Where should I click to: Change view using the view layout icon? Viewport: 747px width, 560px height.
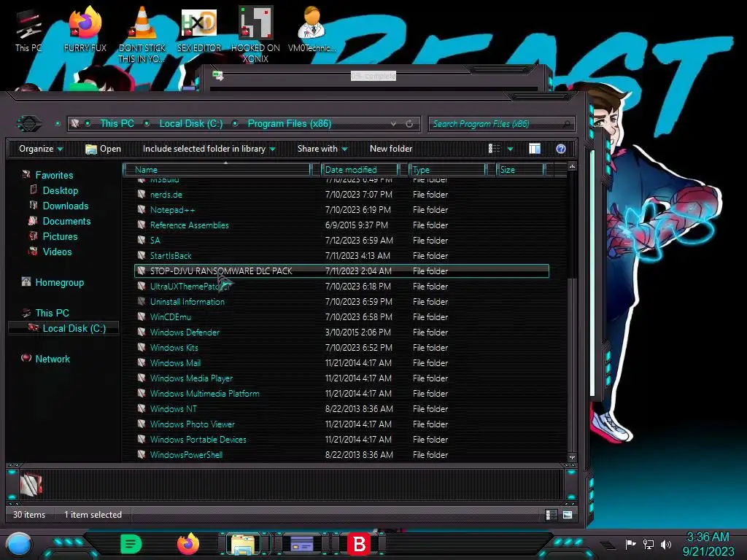coord(494,149)
